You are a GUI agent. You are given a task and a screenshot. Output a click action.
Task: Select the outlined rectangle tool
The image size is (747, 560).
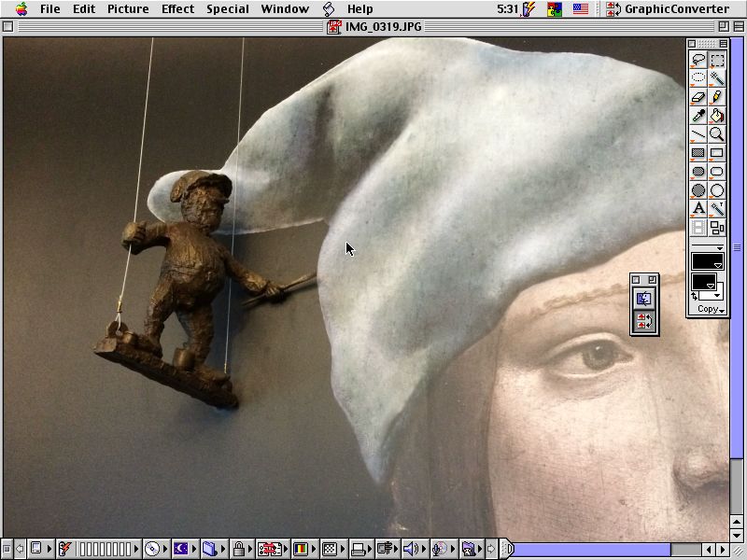click(x=717, y=153)
